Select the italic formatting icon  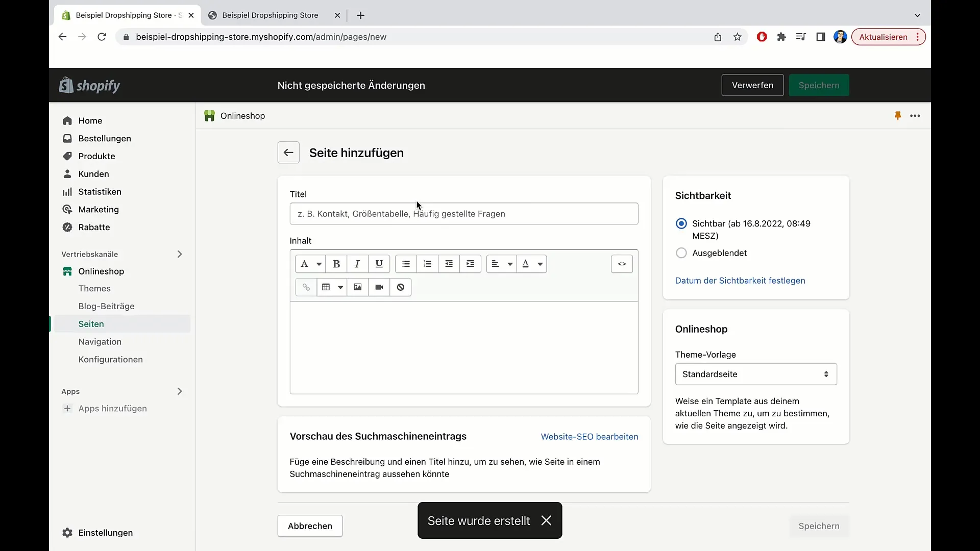[357, 263]
